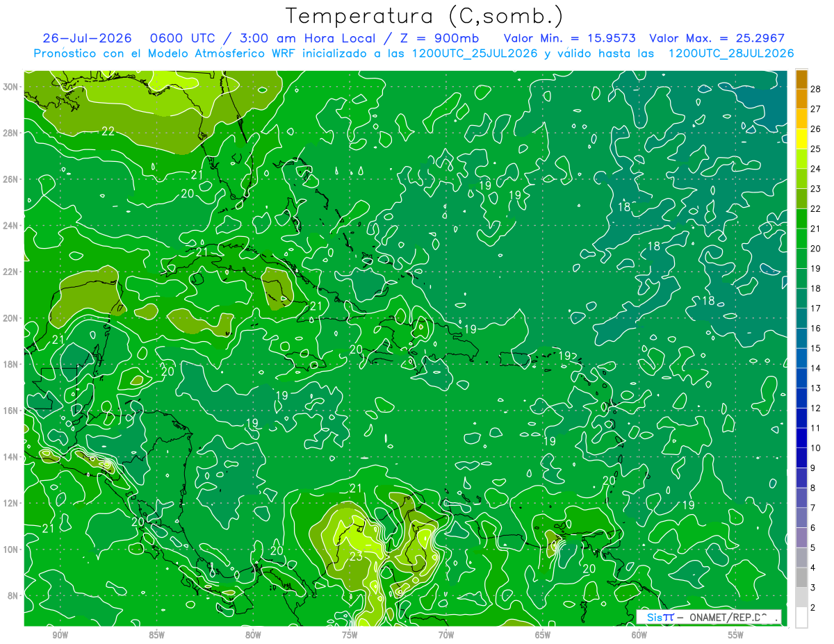Click the "1200UTC_28JUL2026" valid-until time
Image resolution: width=834 pixels, height=644 pixels.
(x=731, y=53)
